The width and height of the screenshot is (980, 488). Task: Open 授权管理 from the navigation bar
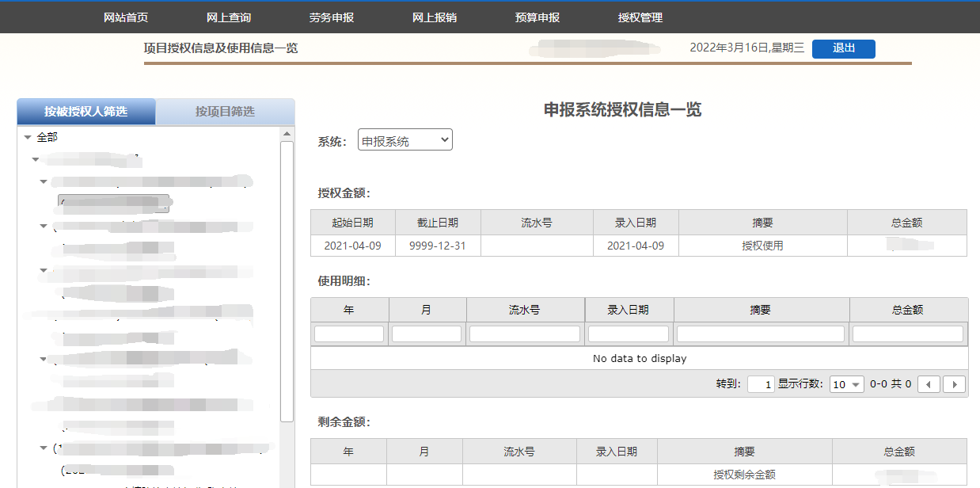pyautogui.click(x=640, y=17)
